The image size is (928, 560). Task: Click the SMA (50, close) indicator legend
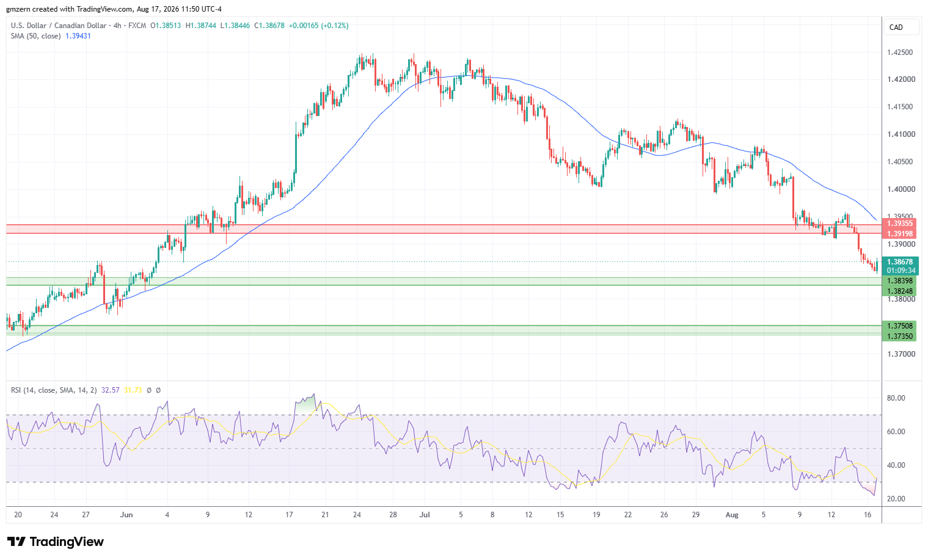[x=35, y=36]
